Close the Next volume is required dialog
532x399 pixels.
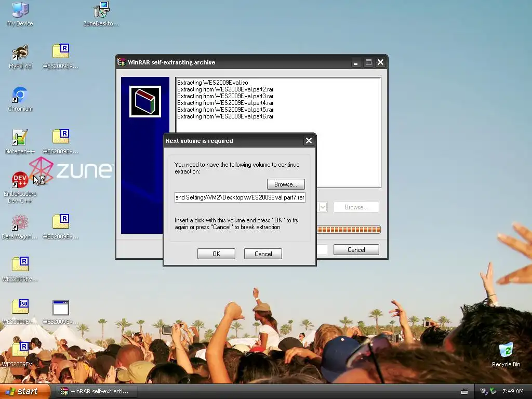[x=309, y=141]
